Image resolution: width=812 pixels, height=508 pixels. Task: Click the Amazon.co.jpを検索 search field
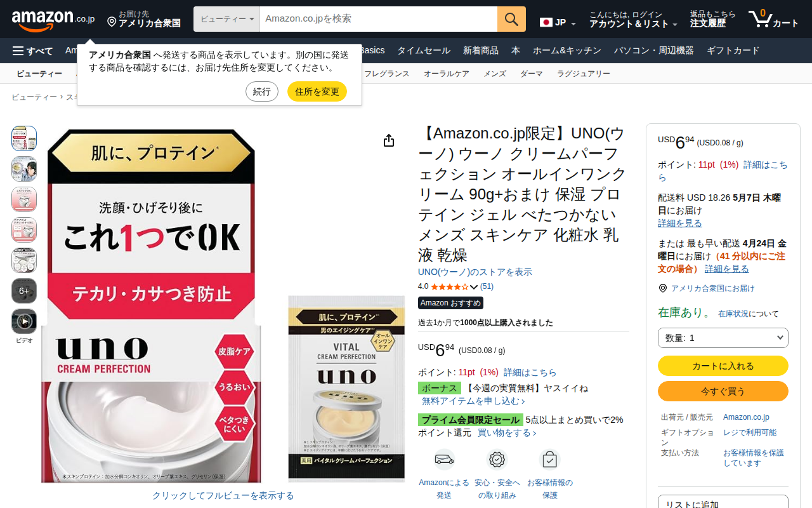tap(379, 19)
